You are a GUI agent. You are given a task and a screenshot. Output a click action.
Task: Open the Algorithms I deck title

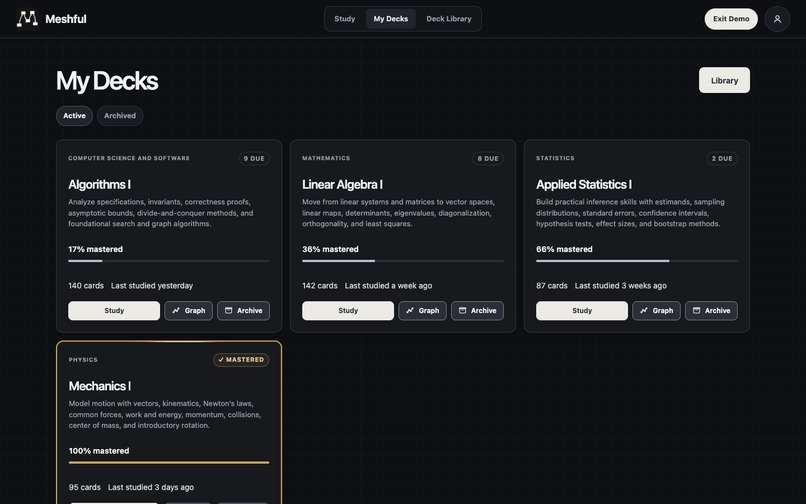(100, 185)
